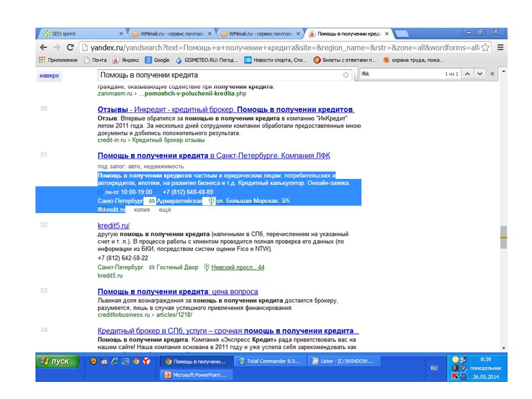Open the Google bookmark
Image resolution: width=532 pixels, height=399 pixels.
(157, 60)
